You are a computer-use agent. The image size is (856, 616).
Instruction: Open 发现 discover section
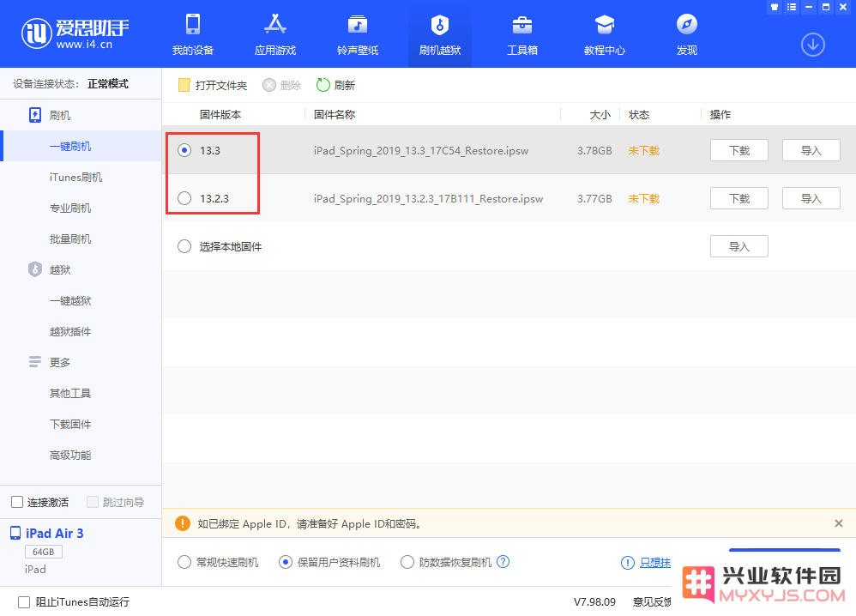pyautogui.click(x=687, y=34)
